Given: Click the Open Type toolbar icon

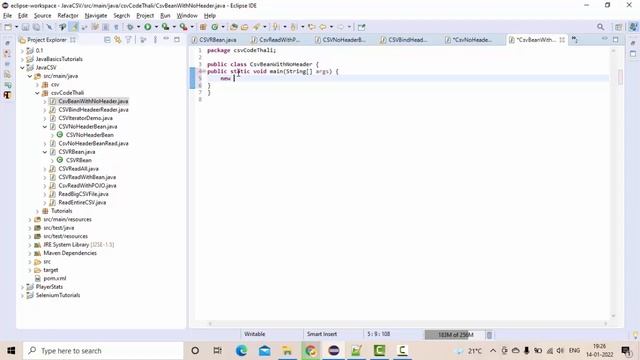Looking at the screenshot, I should [234, 27].
